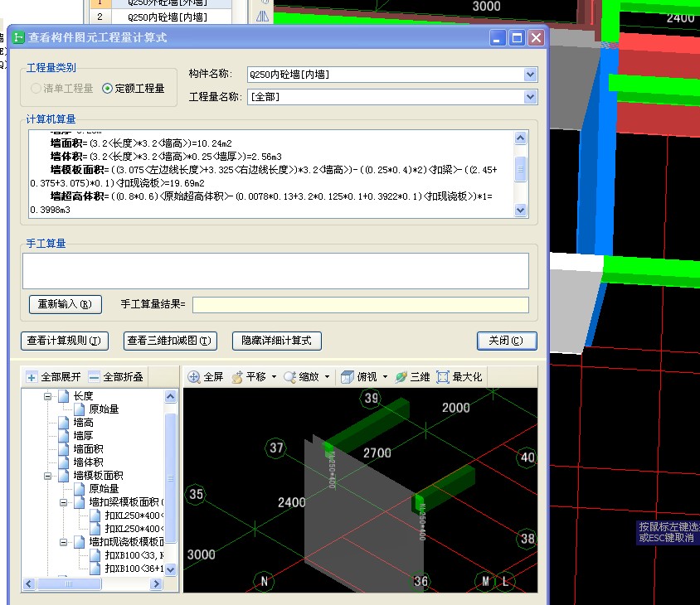
Task: Click the 三维 3D view icon
Action: [401, 377]
